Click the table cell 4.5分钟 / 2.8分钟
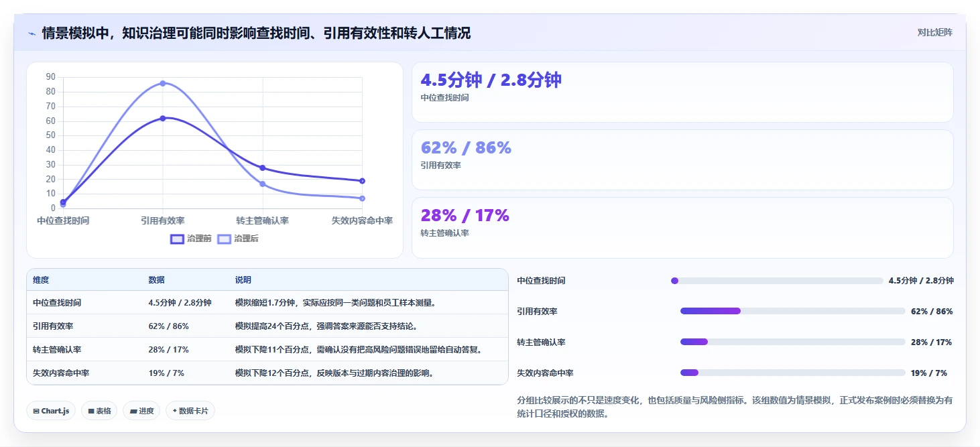Screen dimensions: 980x447 pos(180,303)
